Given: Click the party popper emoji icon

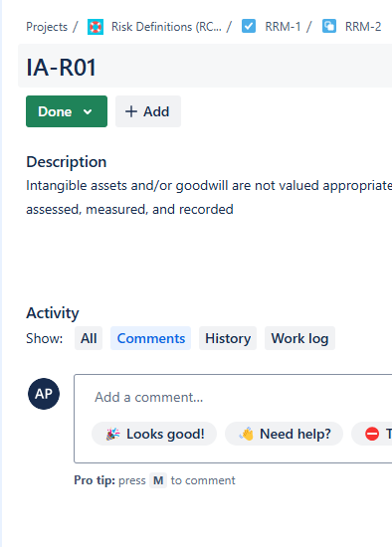Looking at the screenshot, I should click(x=112, y=434).
